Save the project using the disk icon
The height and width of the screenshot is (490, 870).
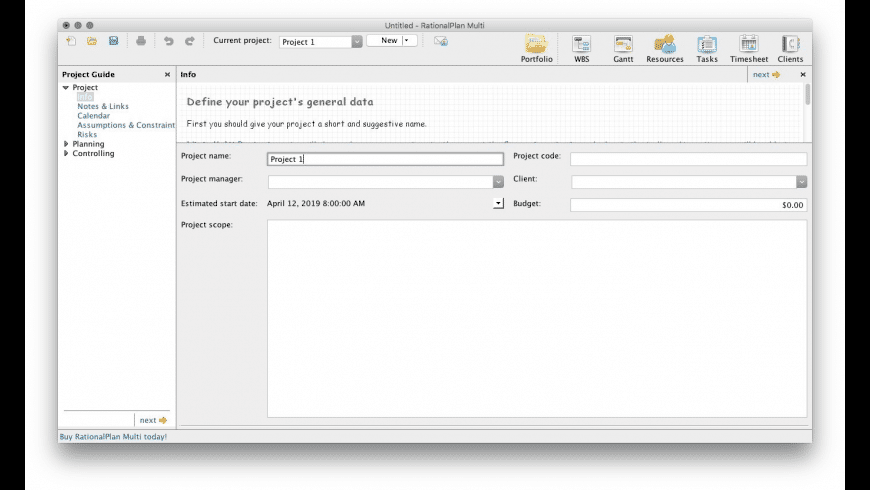click(114, 41)
